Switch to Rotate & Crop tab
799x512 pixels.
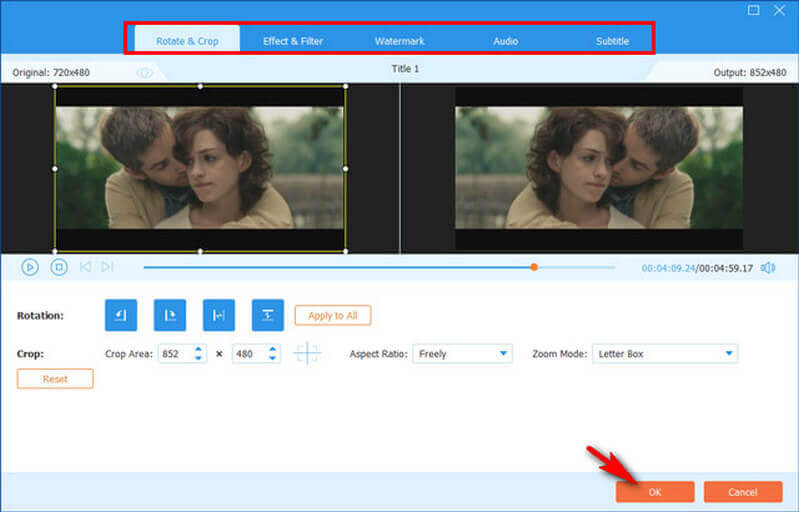187,41
